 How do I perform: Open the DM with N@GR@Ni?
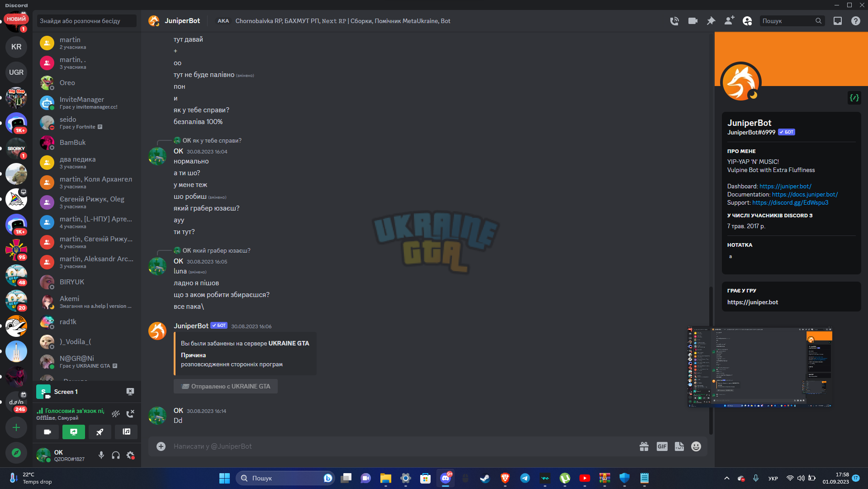[x=86, y=362]
